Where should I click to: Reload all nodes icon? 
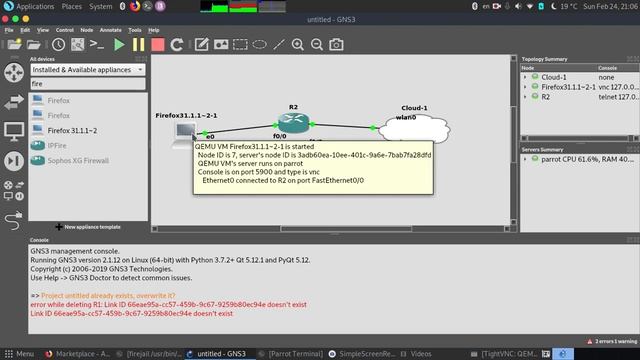coord(177,44)
